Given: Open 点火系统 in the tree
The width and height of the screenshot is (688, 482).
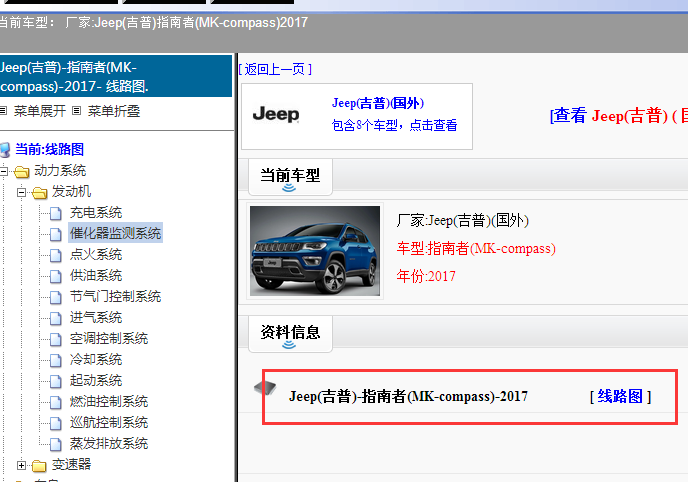Looking at the screenshot, I should (96, 254).
